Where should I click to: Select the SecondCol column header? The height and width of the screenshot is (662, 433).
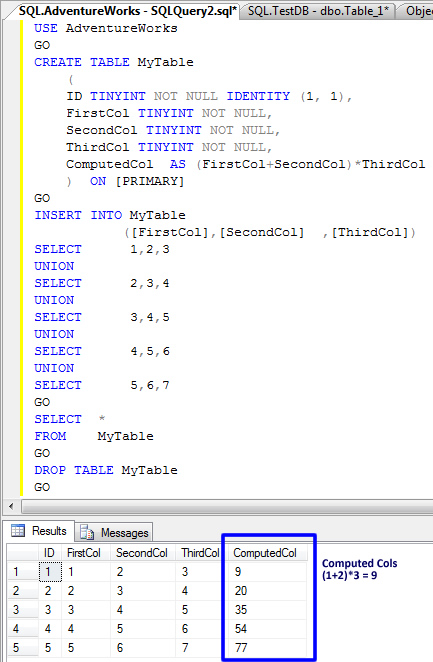[x=143, y=553]
